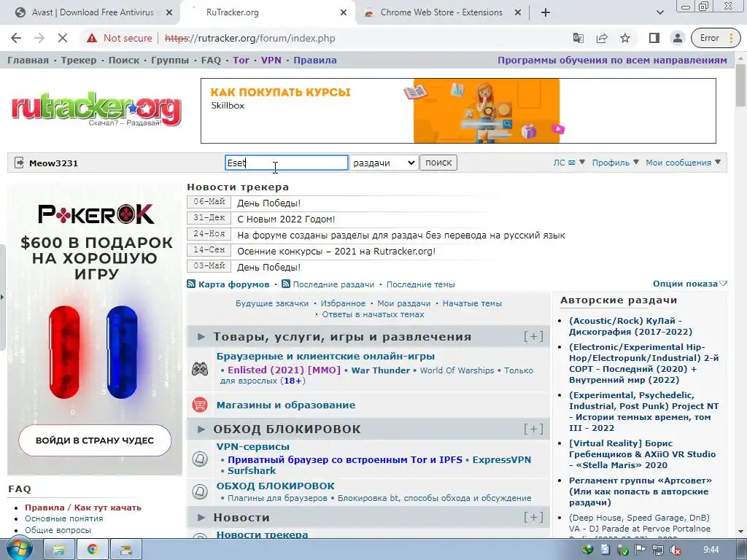
Task: Click Программы обучения по всем направлениям link
Action: (612, 60)
